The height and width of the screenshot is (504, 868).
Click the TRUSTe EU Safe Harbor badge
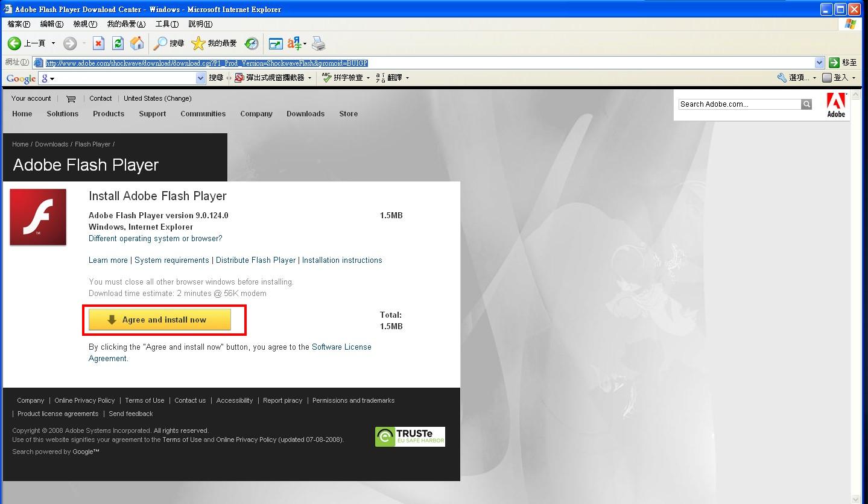coord(410,436)
